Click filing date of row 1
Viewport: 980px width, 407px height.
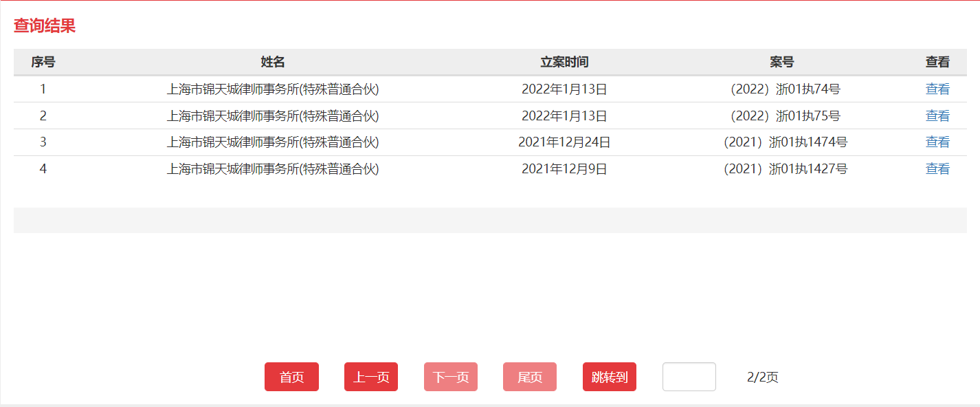tap(564, 89)
